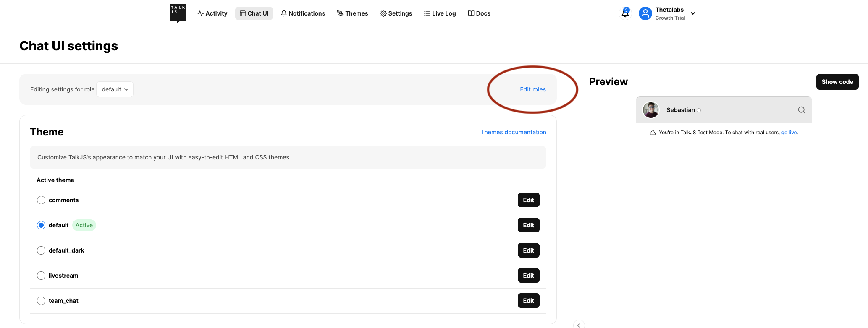Open the Settings nav tab
The height and width of the screenshot is (328, 868).
click(x=396, y=13)
